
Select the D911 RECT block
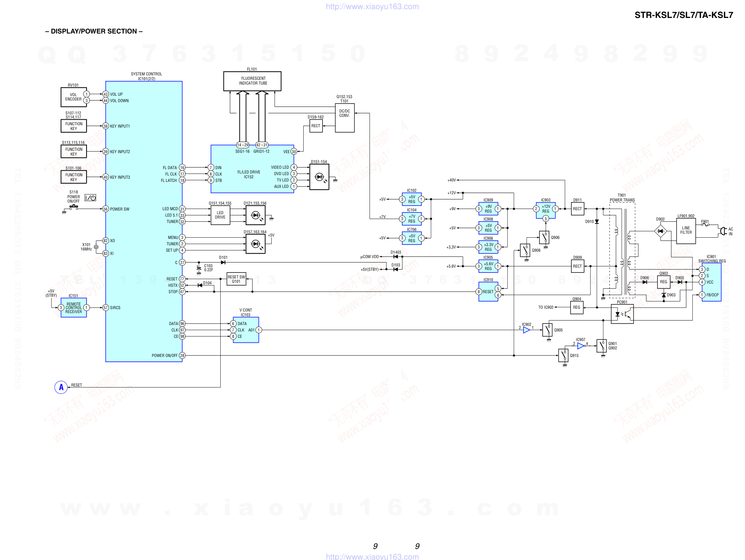point(578,209)
